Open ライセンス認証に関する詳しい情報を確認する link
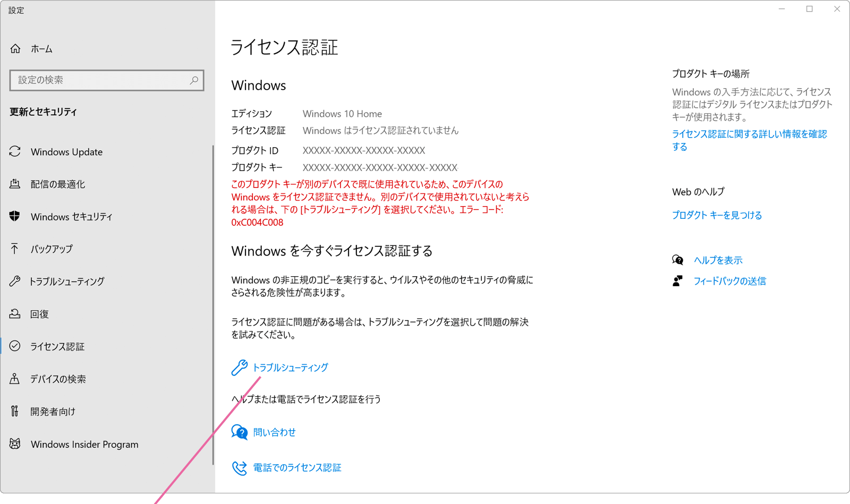Screen dimensions: 850x504 click(x=749, y=140)
